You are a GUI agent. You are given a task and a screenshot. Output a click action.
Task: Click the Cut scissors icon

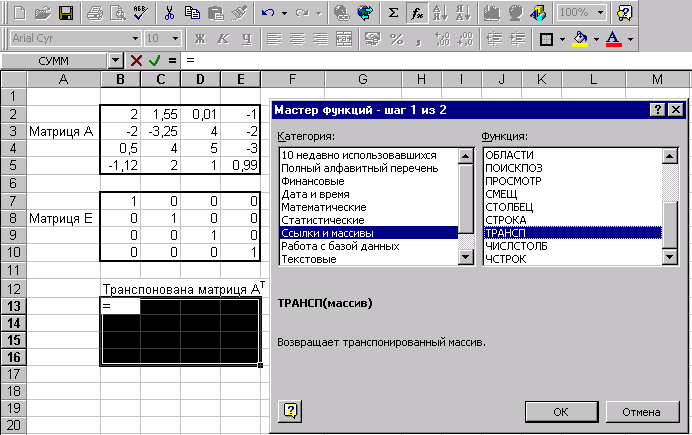[169, 13]
